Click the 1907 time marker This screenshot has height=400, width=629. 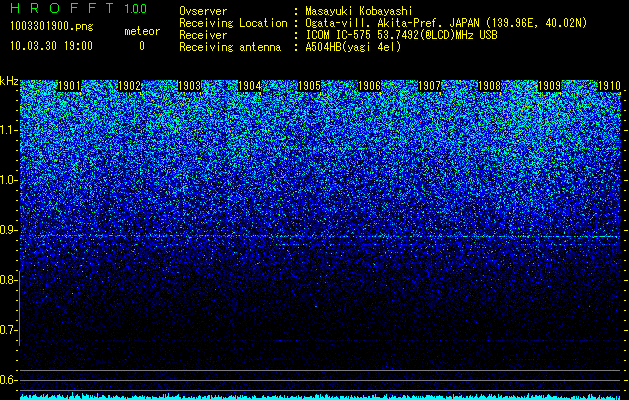coord(430,86)
